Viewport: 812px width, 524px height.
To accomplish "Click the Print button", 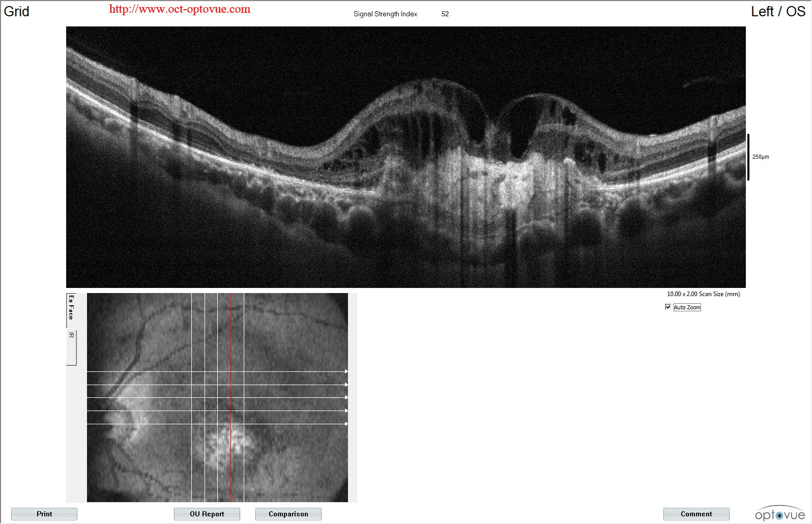I will coord(44,514).
